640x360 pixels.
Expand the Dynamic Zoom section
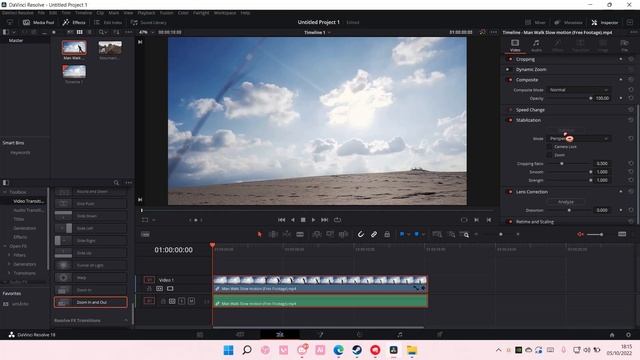coord(531,69)
